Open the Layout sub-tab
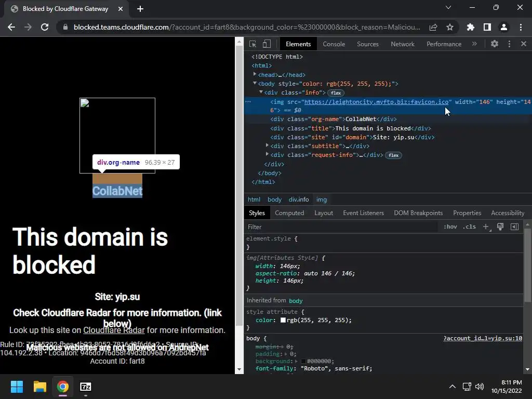The image size is (532, 399). (x=324, y=213)
